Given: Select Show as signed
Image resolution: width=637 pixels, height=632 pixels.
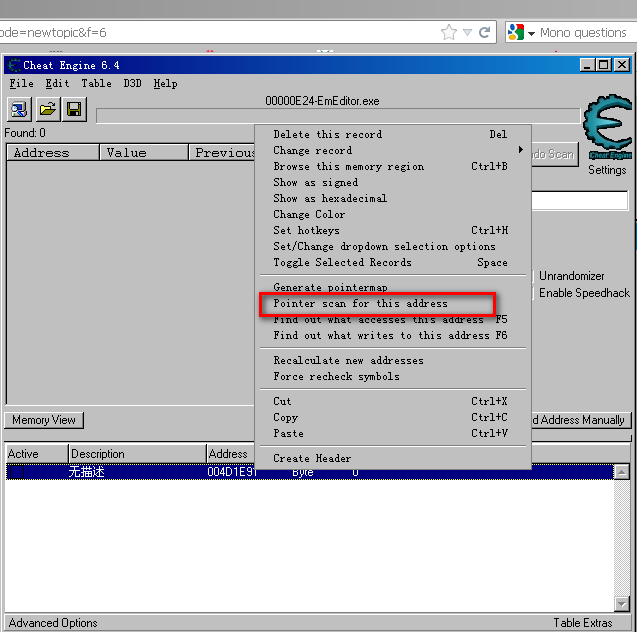Looking at the screenshot, I should pos(393,182).
